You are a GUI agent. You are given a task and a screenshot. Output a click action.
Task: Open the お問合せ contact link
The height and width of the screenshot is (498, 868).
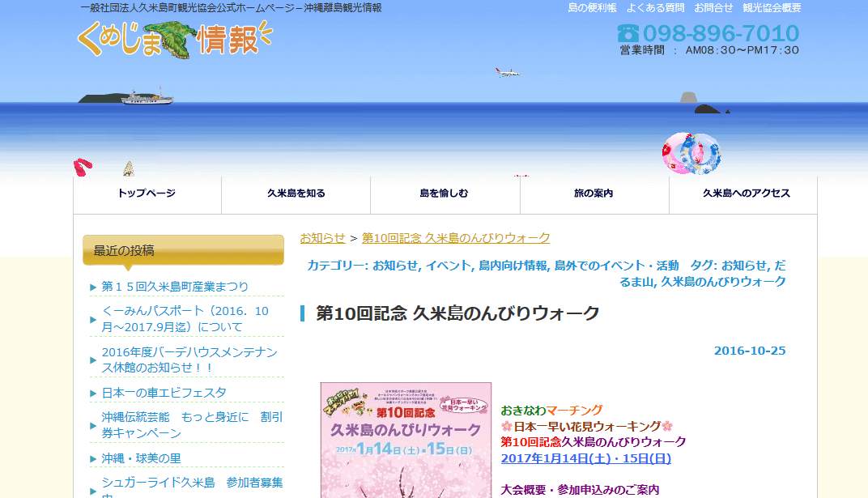(x=713, y=8)
